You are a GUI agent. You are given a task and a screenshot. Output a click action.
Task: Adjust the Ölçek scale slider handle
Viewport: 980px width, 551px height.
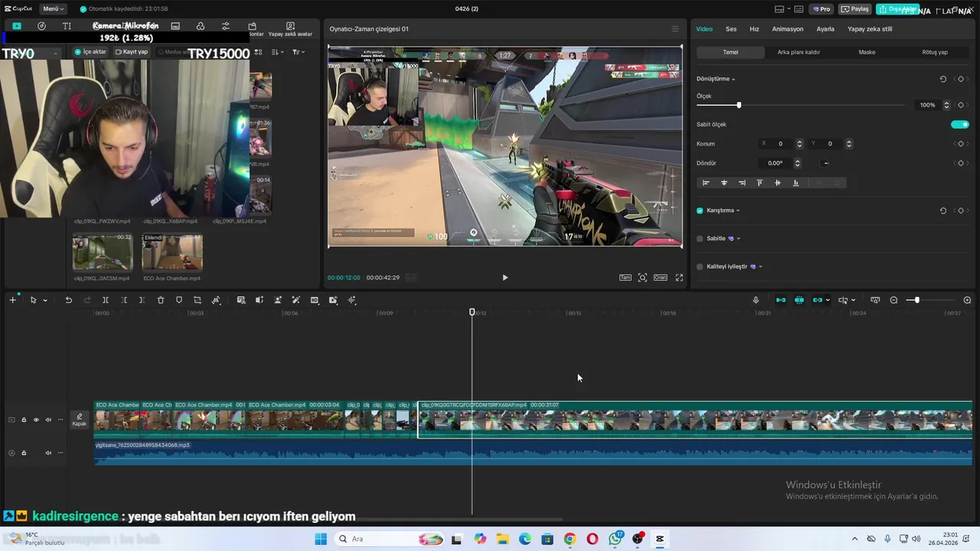point(739,105)
